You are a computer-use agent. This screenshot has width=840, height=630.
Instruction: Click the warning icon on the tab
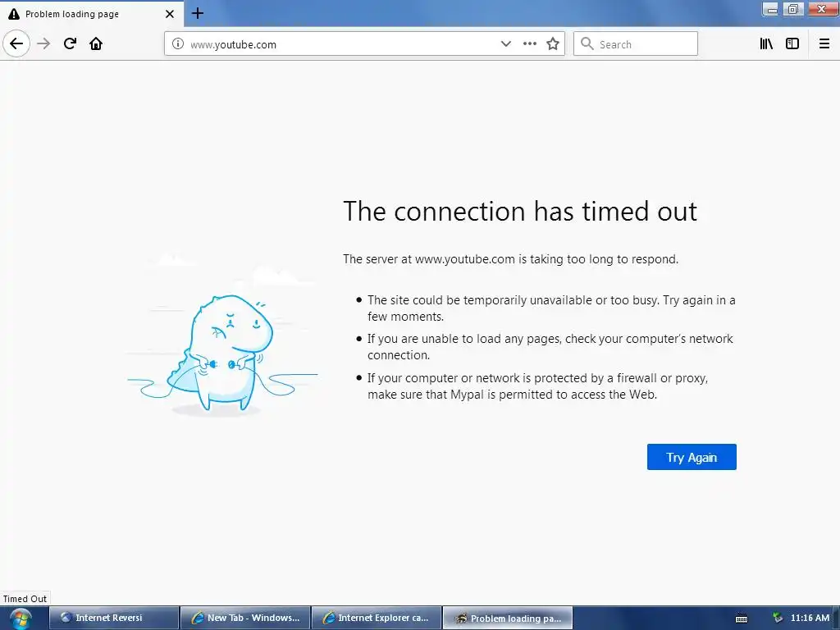coord(14,14)
